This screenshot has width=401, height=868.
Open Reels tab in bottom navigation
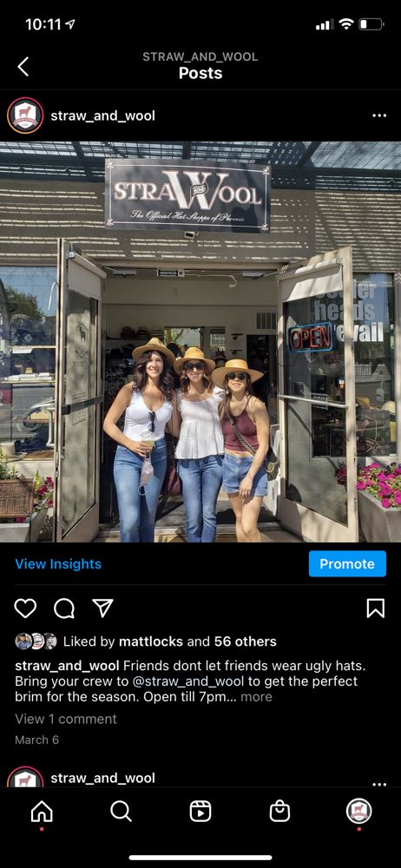point(200,812)
